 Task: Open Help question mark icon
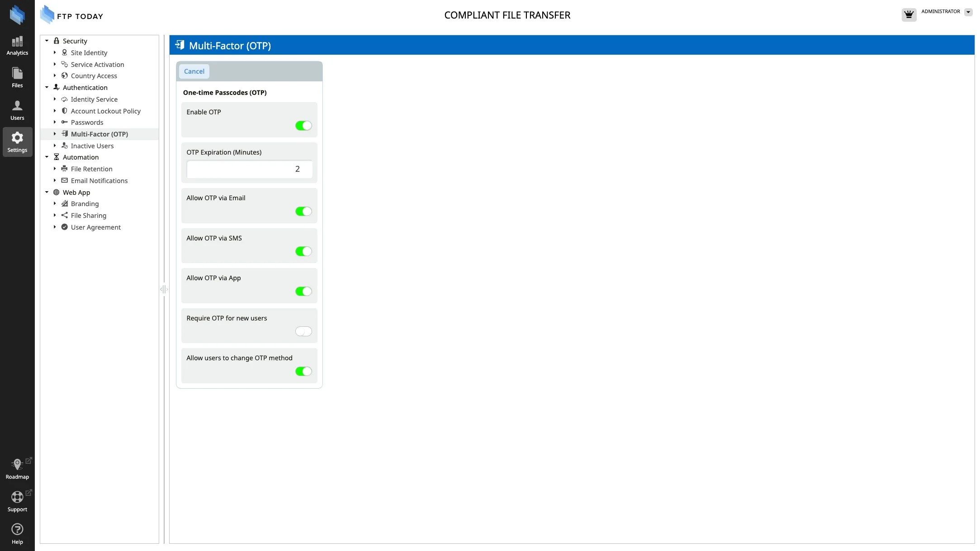(x=17, y=529)
